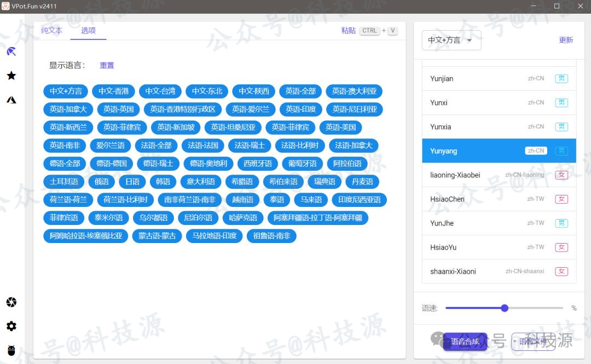
Task: Select the Yunxi voice
Action: pyautogui.click(x=499, y=102)
